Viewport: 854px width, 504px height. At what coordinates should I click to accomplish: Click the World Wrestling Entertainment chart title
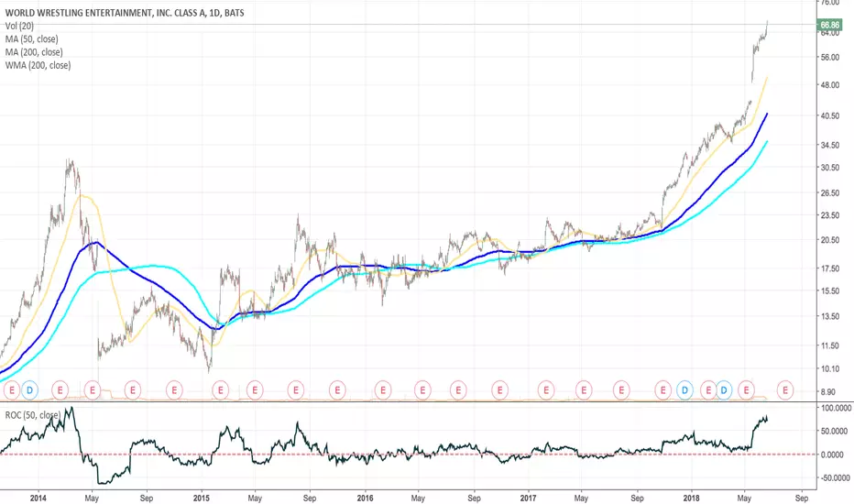125,13
